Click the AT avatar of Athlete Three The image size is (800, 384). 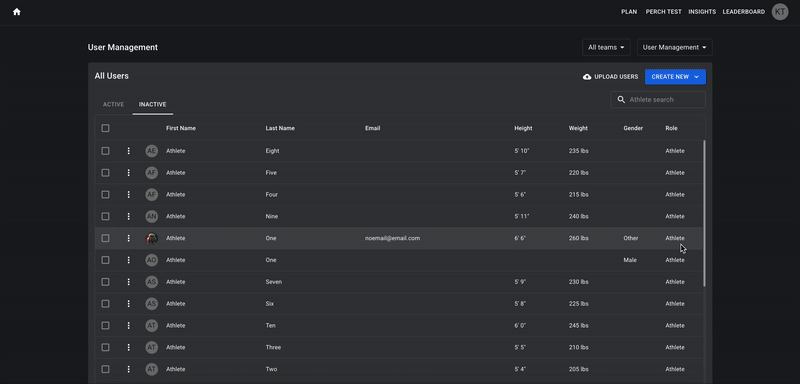click(x=152, y=347)
